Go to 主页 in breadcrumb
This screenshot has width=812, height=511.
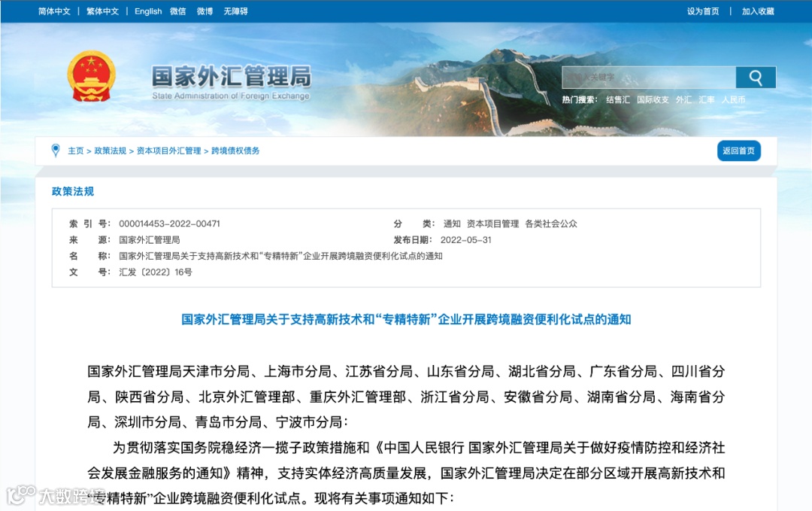[76, 151]
